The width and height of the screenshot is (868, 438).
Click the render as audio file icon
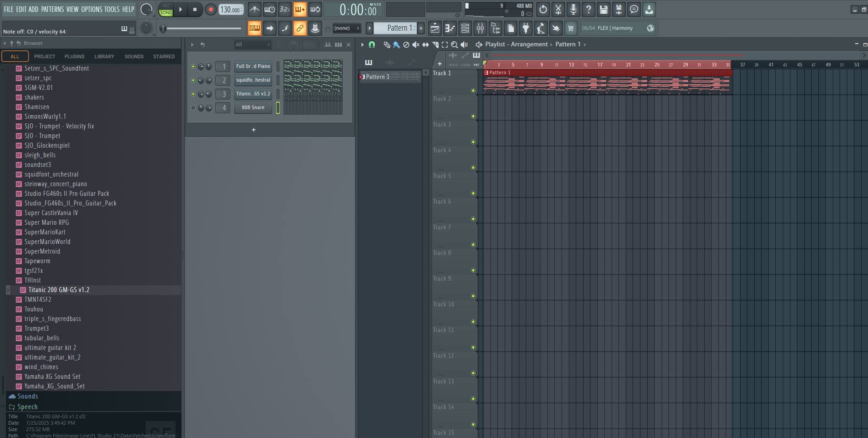619,9
